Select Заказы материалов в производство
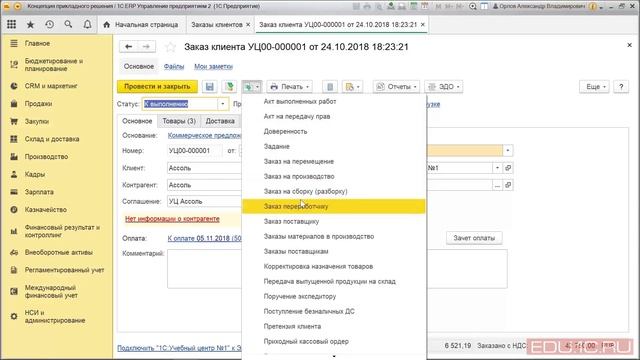 pos(334,236)
